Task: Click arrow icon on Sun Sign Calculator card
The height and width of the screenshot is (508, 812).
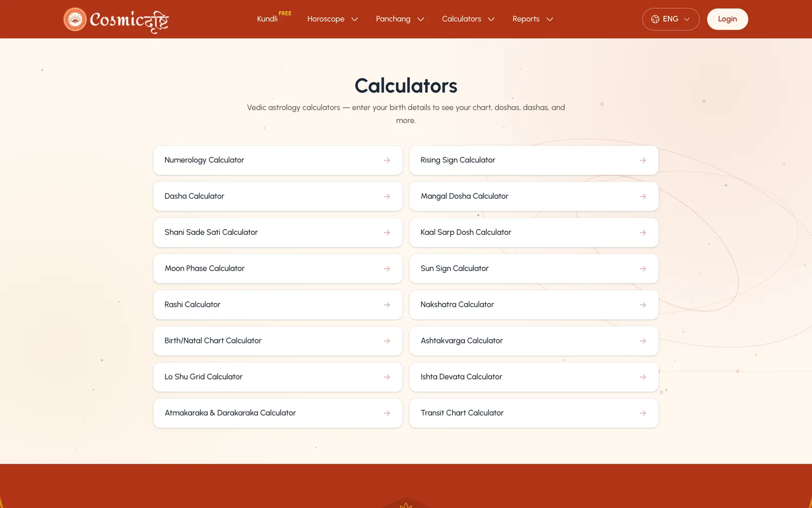Action: click(x=642, y=269)
